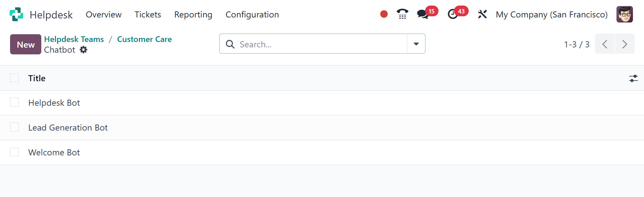Follow the Customer Care breadcrumb link
This screenshot has width=644, height=197.
pos(144,39)
